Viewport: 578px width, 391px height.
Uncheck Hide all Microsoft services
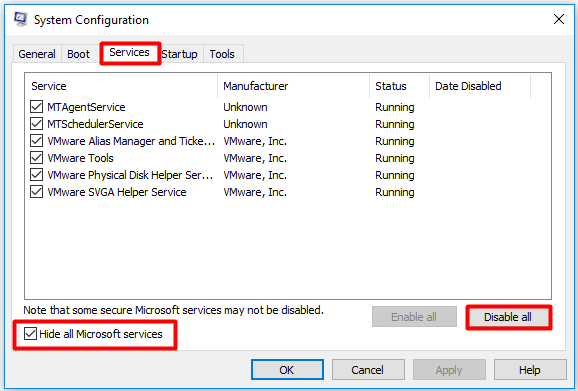[x=30, y=334]
